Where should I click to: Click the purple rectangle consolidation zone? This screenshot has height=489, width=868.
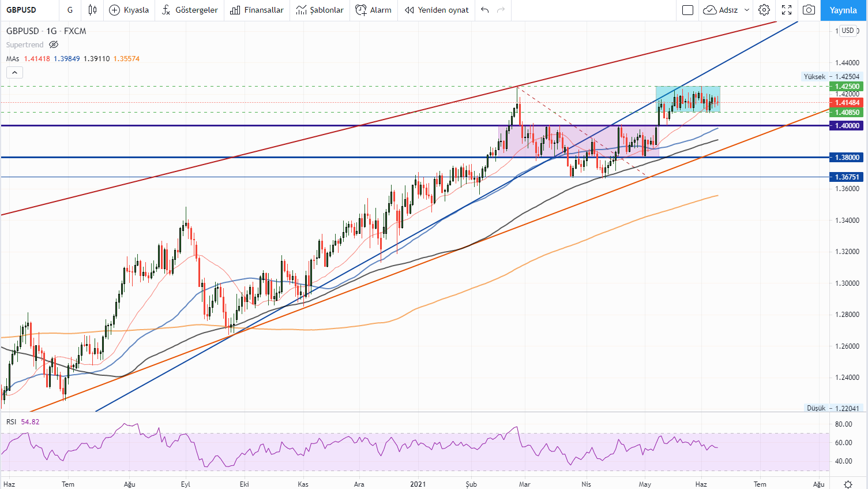pyautogui.click(x=578, y=141)
